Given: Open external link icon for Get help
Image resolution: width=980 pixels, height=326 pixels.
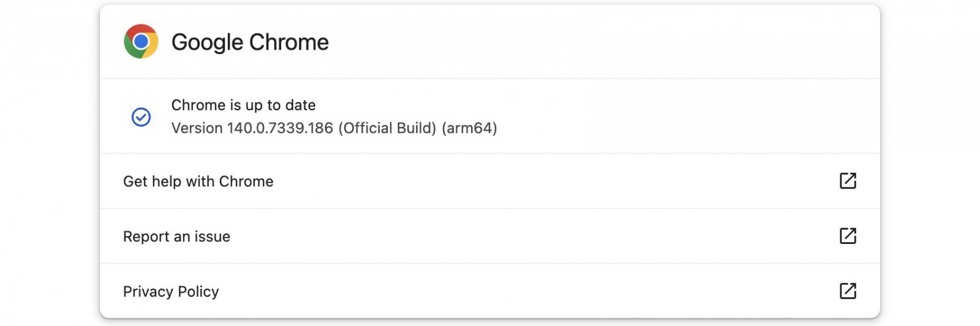Looking at the screenshot, I should pos(848,181).
